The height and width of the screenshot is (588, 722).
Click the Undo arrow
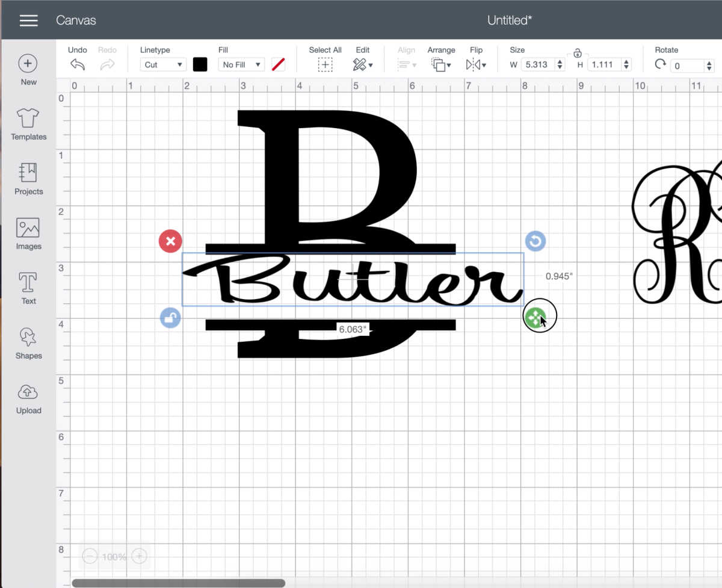(x=78, y=65)
